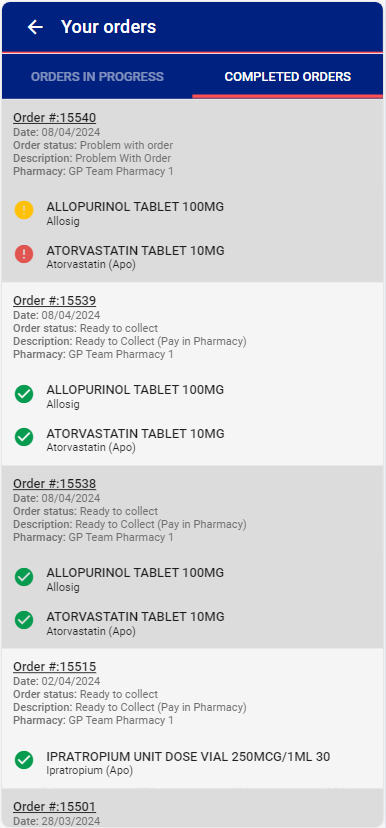Click the Your orders header title

[108, 27]
